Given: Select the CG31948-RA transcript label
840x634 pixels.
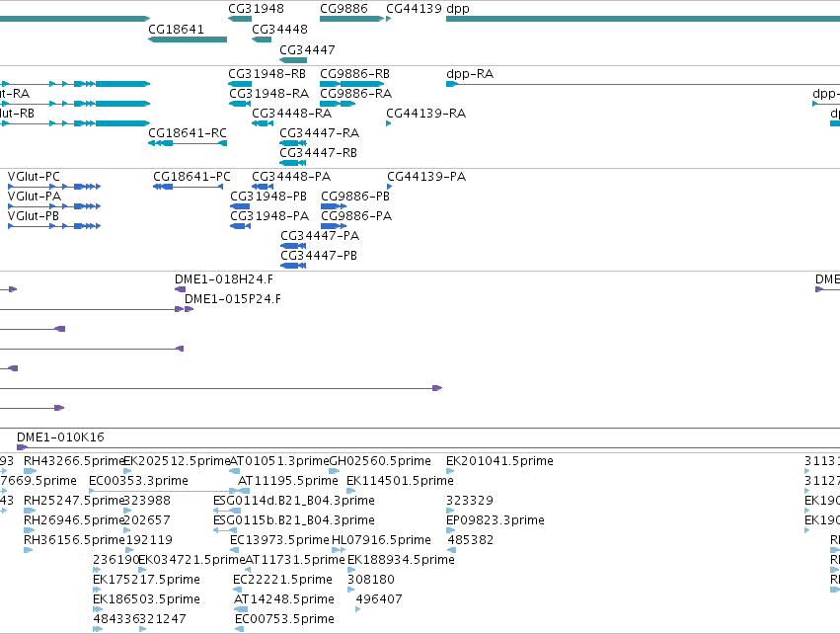Looking at the screenshot, I should click(x=269, y=93).
